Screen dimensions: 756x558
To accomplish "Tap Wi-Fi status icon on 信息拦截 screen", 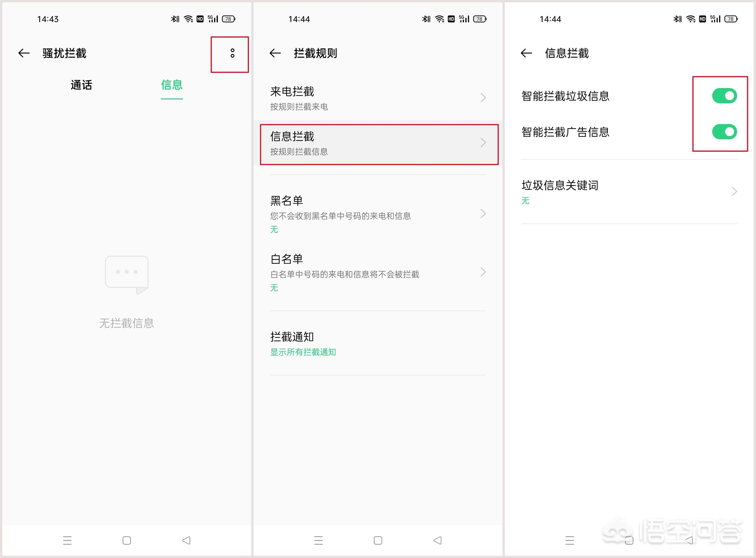I will 691,19.
